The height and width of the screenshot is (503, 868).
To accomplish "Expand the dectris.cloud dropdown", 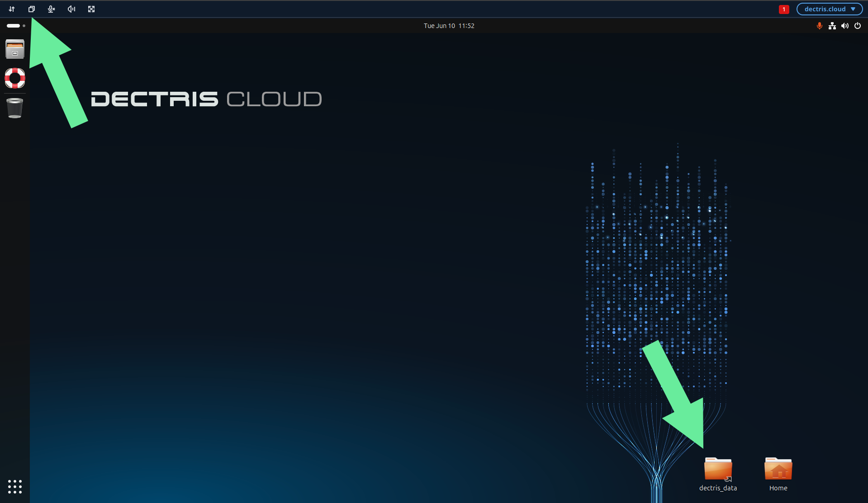I will tap(830, 9).
